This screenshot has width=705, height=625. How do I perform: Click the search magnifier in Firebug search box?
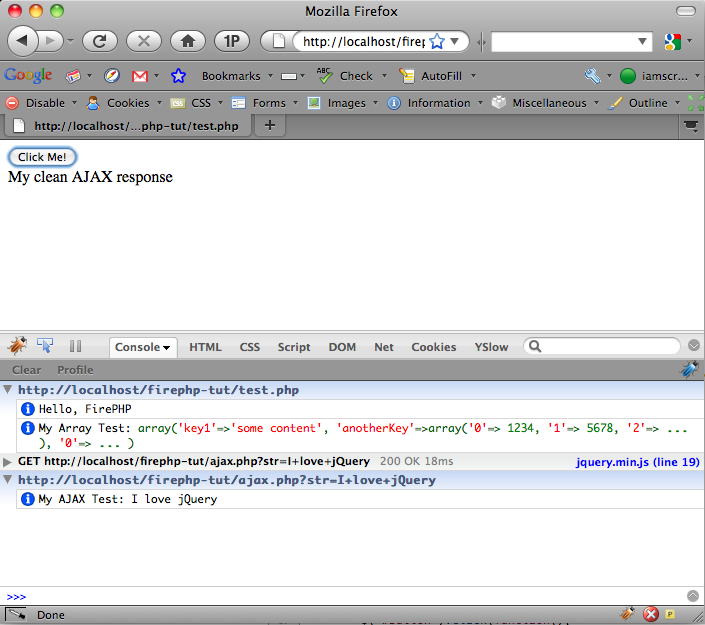click(535, 346)
